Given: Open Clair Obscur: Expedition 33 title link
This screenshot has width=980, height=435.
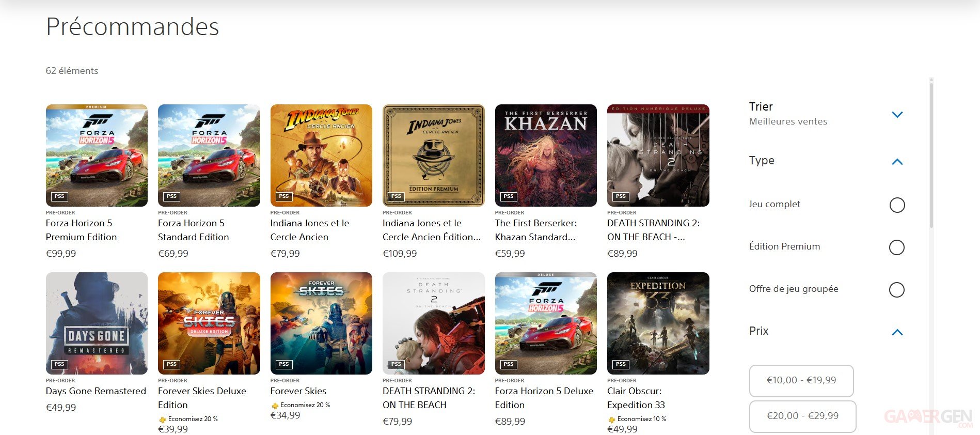Looking at the screenshot, I should pos(636,398).
